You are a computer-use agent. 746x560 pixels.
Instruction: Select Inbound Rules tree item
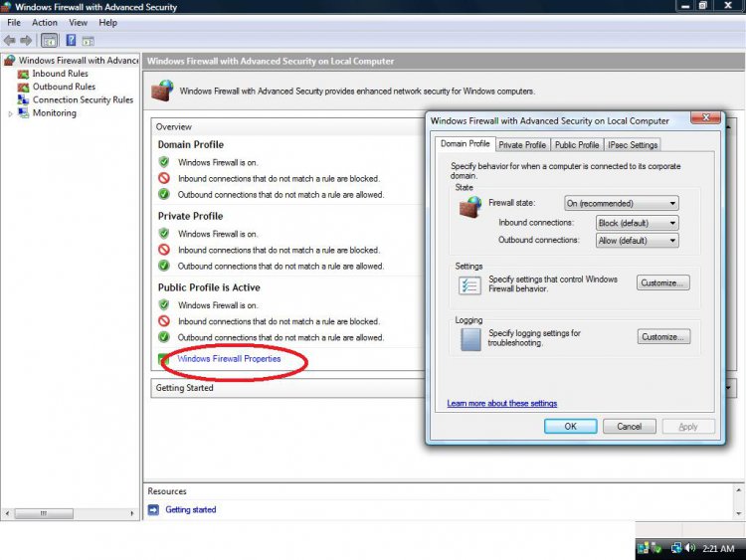(60, 74)
